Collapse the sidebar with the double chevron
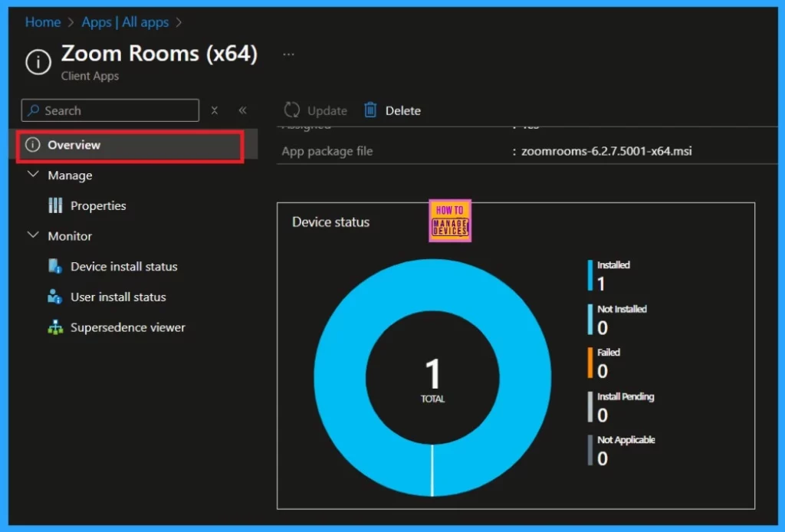The height and width of the screenshot is (532, 785). click(242, 110)
